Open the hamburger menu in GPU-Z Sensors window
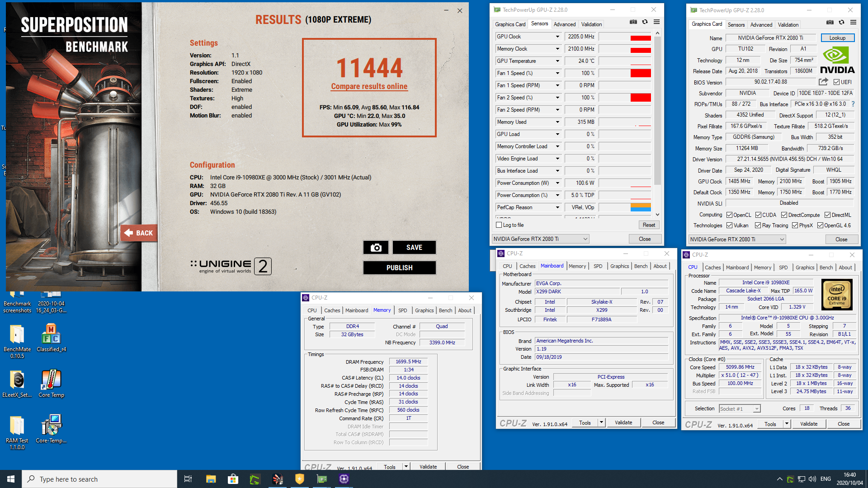This screenshot has width=868, height=488. tap(657, 22)
